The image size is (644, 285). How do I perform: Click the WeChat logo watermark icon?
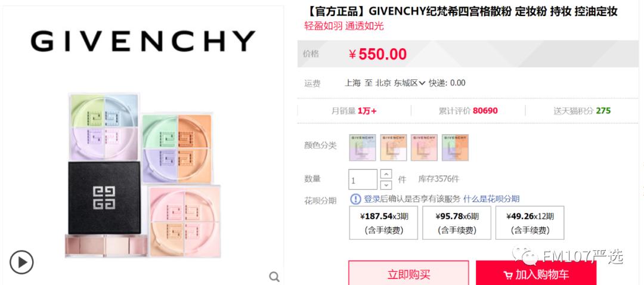point(525,256)
